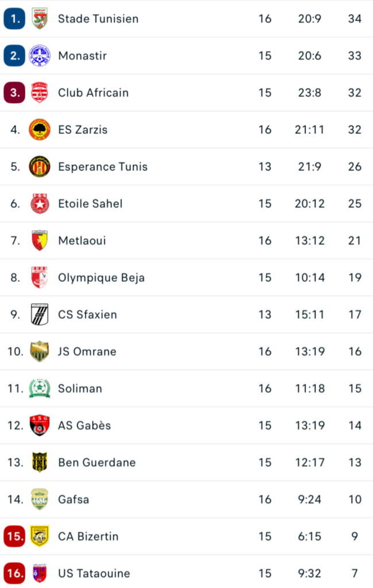Click the AS Gabès badge
Image resolution: width=373 pixels, height=588 pixels.
(40, 425)
